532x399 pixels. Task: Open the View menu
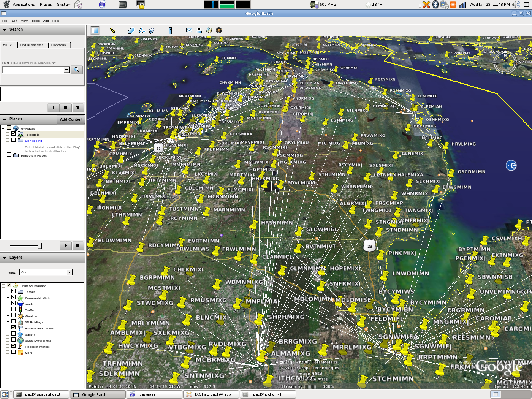click(24, 21)
